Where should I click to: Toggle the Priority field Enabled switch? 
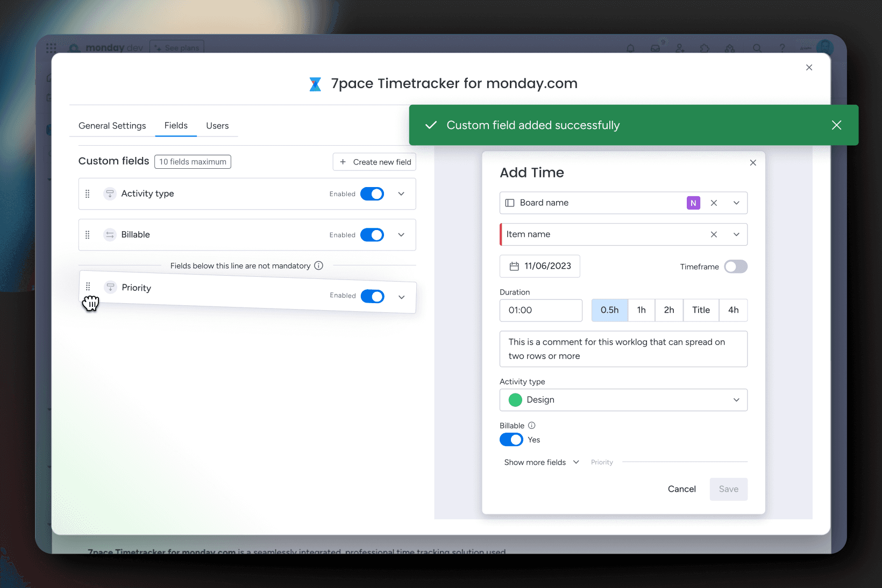pyautogui.click(x=372, y=296)
